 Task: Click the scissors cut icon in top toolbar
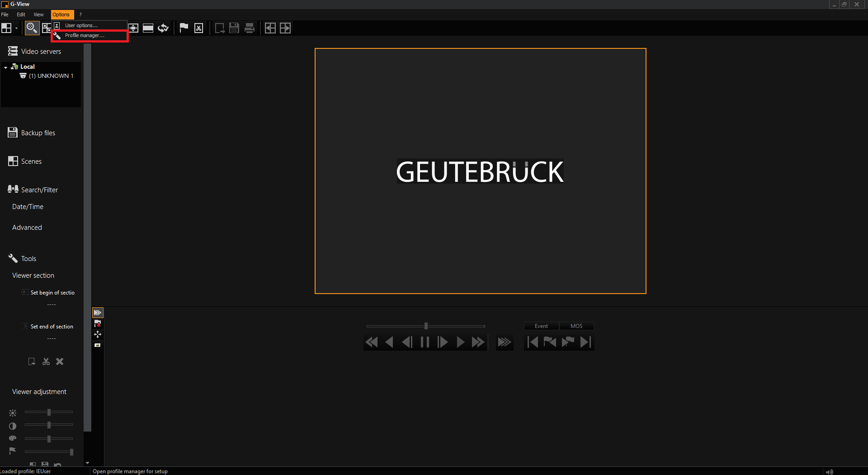click(199, 28)
